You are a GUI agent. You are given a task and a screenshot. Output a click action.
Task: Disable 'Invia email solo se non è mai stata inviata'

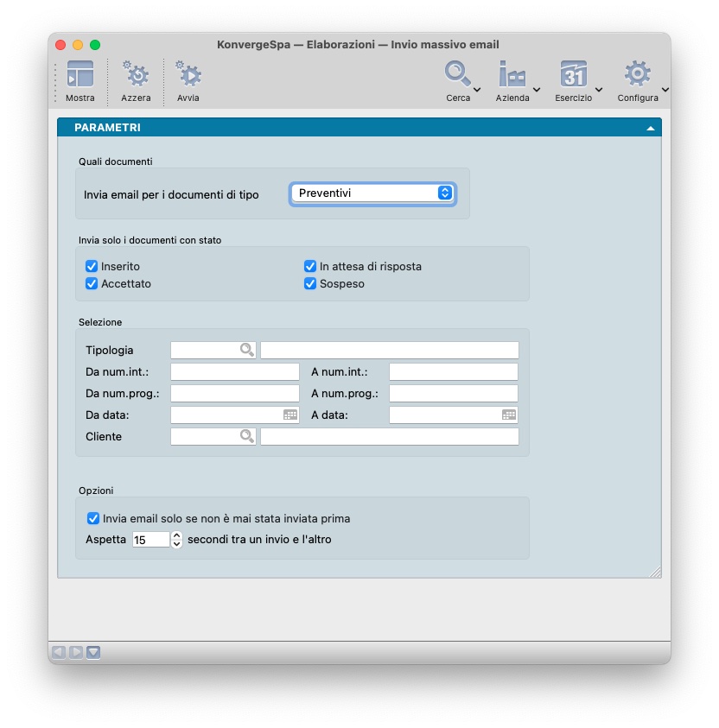(93, 519)
